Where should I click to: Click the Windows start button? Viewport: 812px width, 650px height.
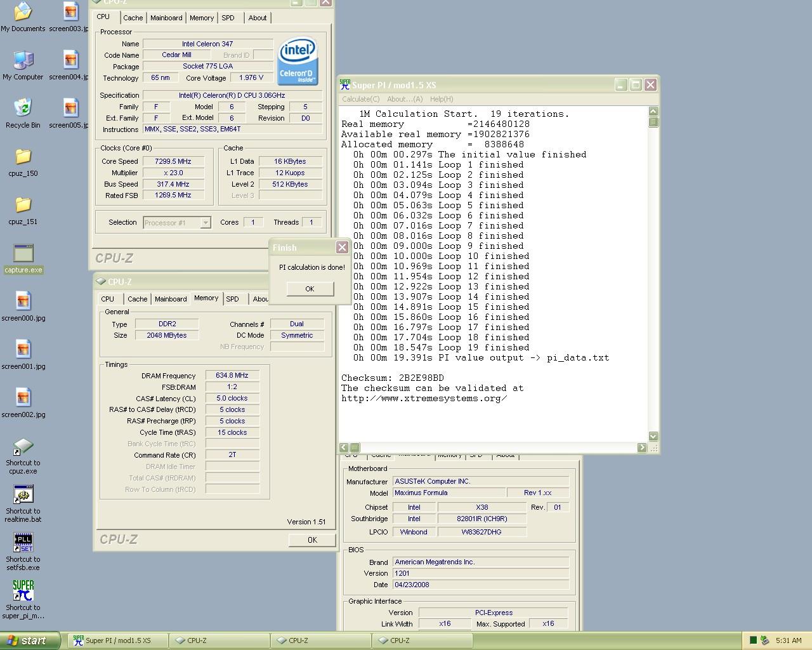30,640
